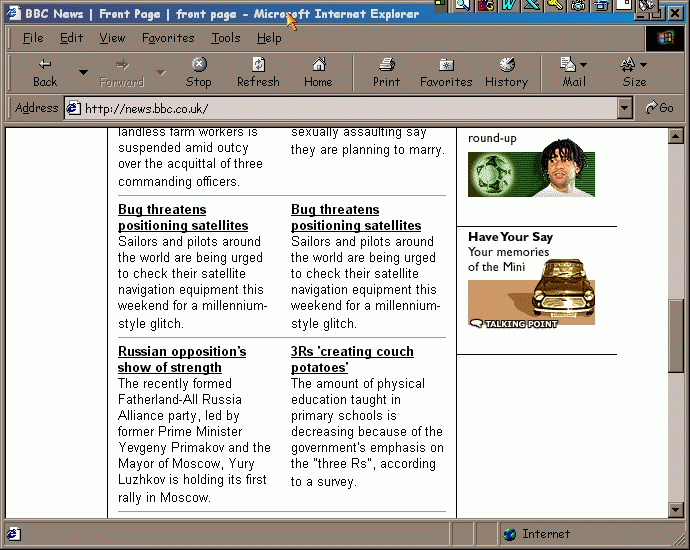Screen dimensions: 690x550
Task: Click 'rally in Moscow.' text
Action: [164, 497]
